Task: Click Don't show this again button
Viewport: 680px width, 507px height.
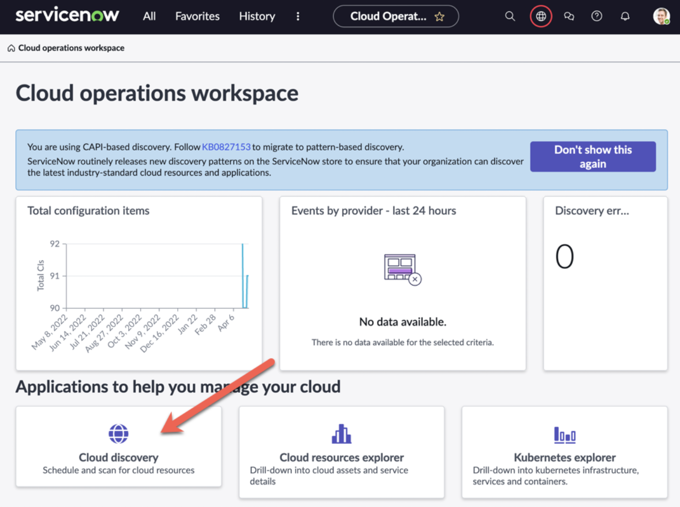Action: click(x=593, y=157)
